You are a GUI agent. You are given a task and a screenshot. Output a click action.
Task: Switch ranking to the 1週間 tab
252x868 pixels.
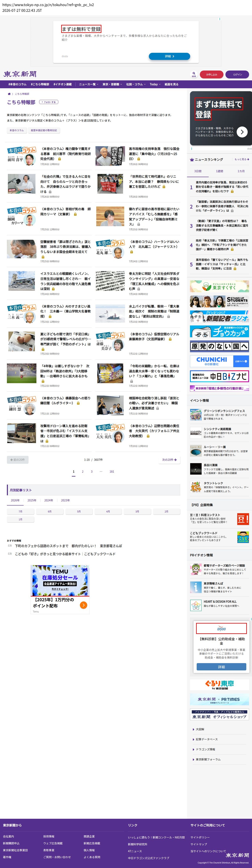[219, 171]
